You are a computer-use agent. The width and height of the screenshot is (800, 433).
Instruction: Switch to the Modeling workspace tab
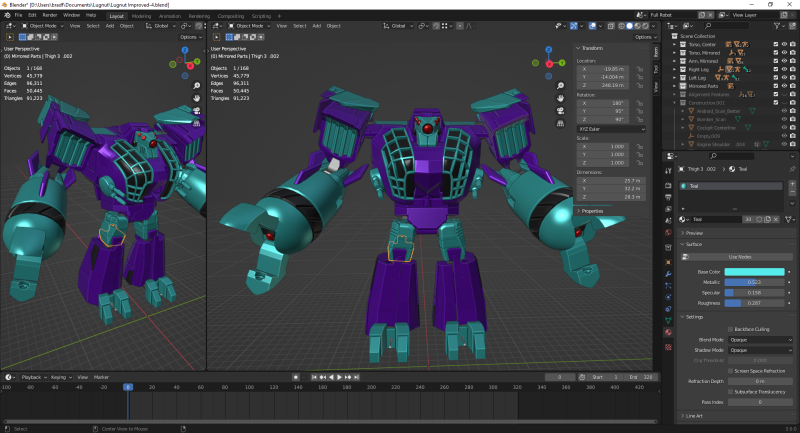(x=141, y=16)
